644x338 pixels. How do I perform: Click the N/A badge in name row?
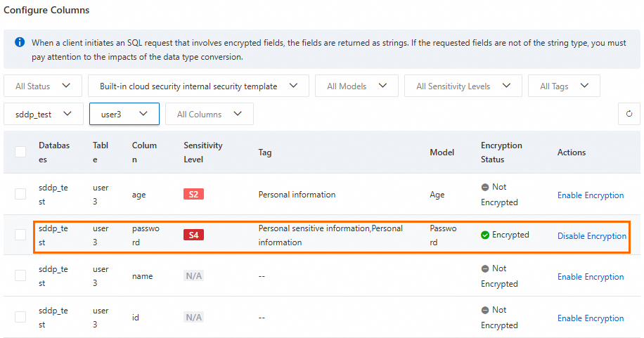(x=193, y=276)
